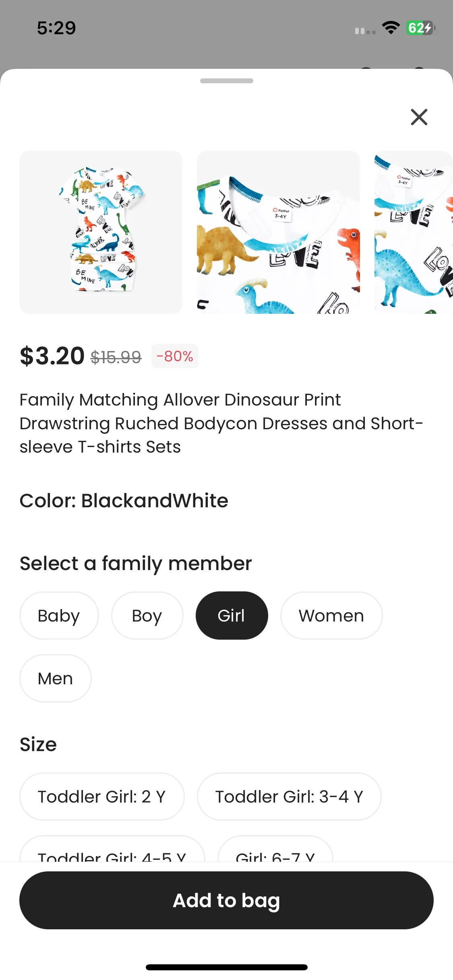View the third partially visible product image
The image size is (453, 980).
414,232
